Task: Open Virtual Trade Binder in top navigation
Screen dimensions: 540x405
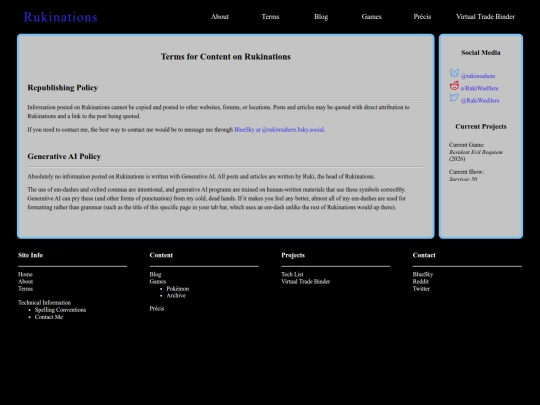Action: pos(485,17)
